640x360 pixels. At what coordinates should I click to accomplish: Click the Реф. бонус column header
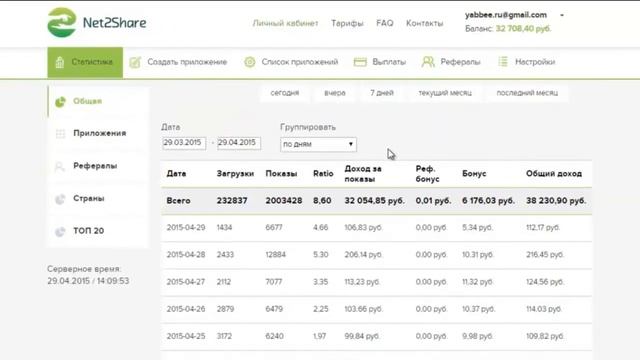427,174
